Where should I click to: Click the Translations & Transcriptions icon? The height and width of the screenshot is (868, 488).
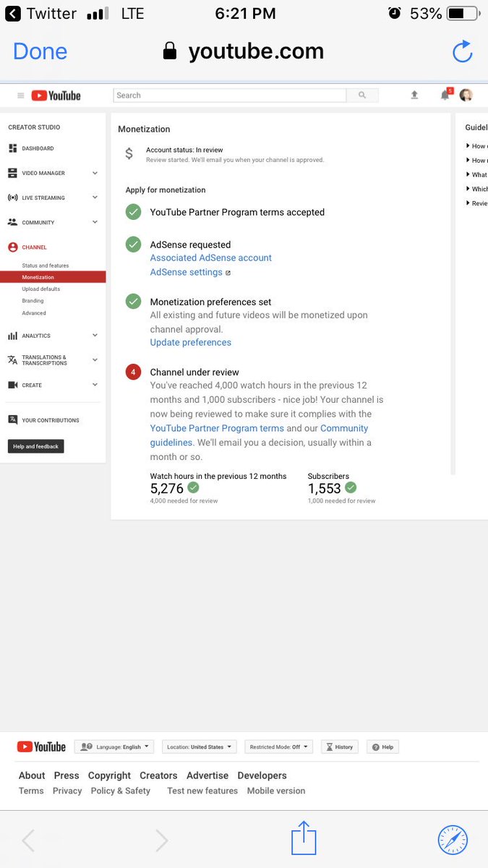point(12,359)
